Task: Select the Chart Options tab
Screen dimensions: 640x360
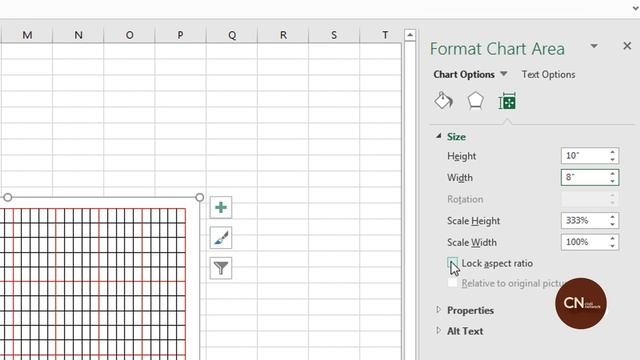Action: tap(464, 74)
